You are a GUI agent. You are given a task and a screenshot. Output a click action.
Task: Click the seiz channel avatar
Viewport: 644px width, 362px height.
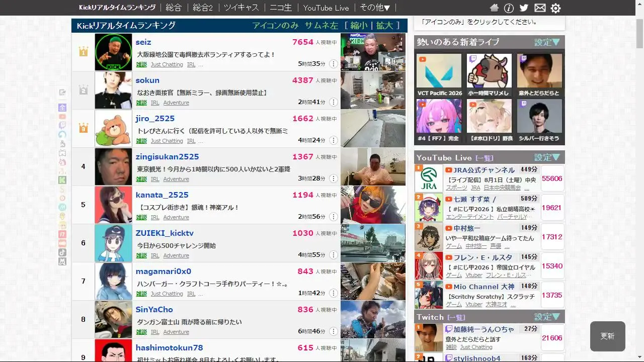tap(113, 52)
